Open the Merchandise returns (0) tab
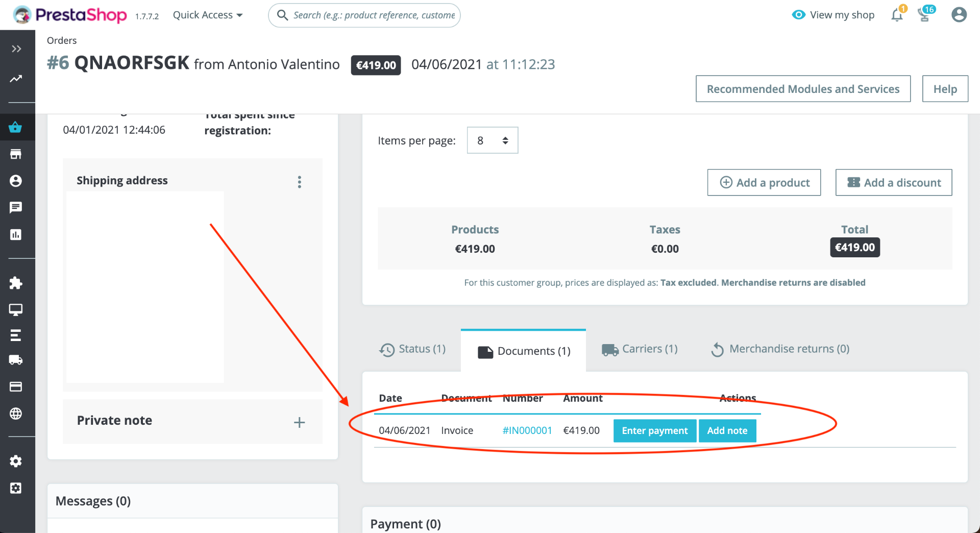This screenshot has height=533, width=980. (780, 349)
